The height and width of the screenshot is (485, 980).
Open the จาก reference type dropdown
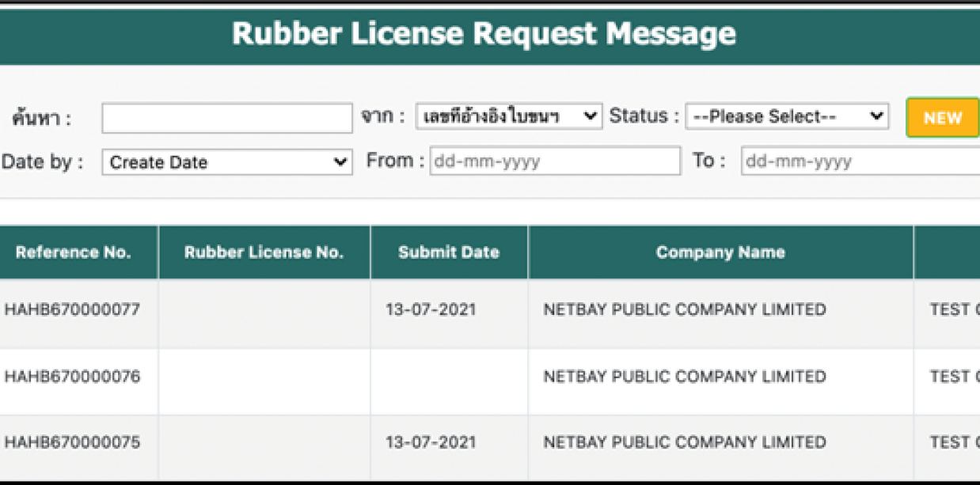coord(507,116)
